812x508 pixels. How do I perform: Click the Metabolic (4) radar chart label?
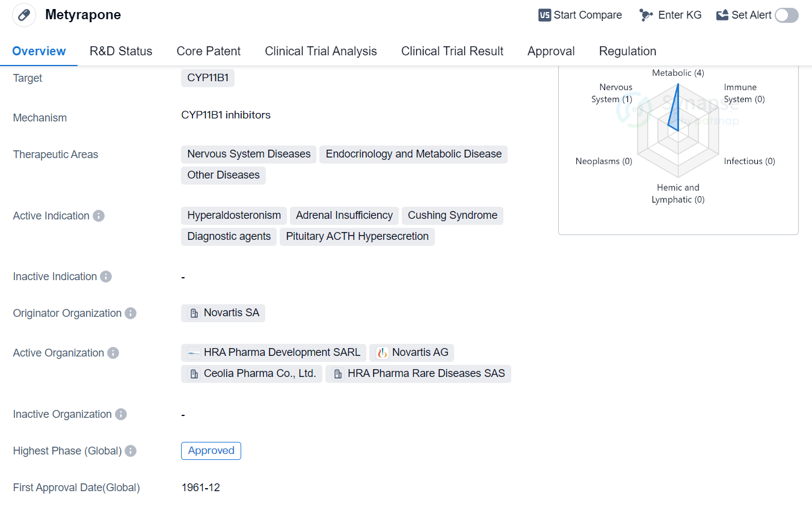point(678,73)
